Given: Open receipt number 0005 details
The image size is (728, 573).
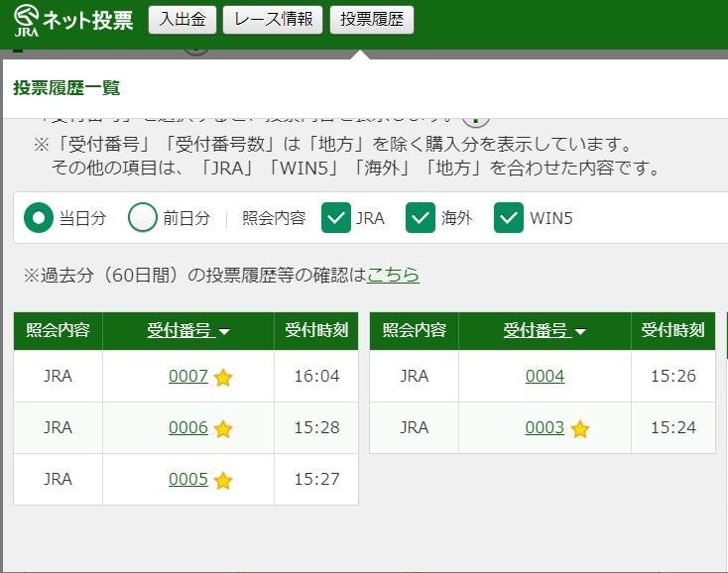Looking at the screenshot, I should (188, 480).
